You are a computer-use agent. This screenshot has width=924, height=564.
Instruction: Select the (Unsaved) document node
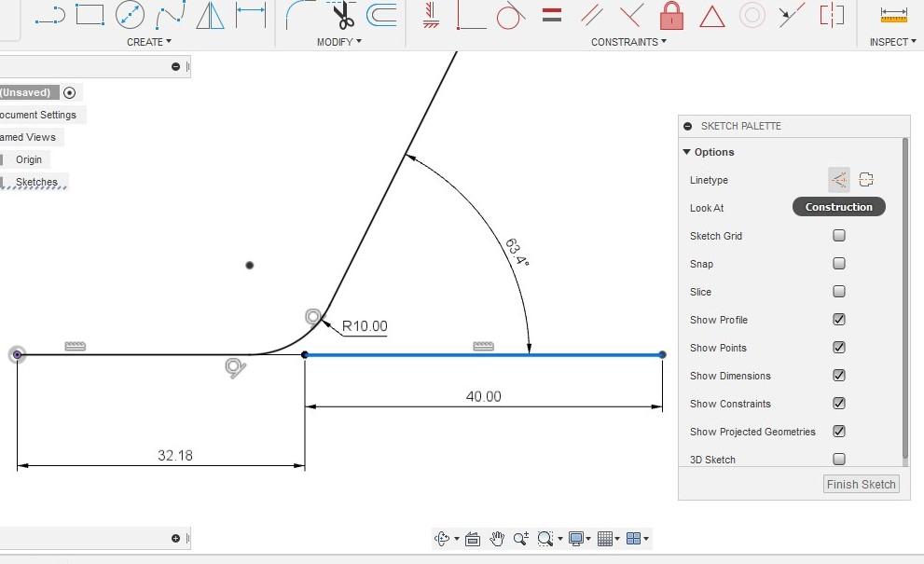(x=25, y=92)
